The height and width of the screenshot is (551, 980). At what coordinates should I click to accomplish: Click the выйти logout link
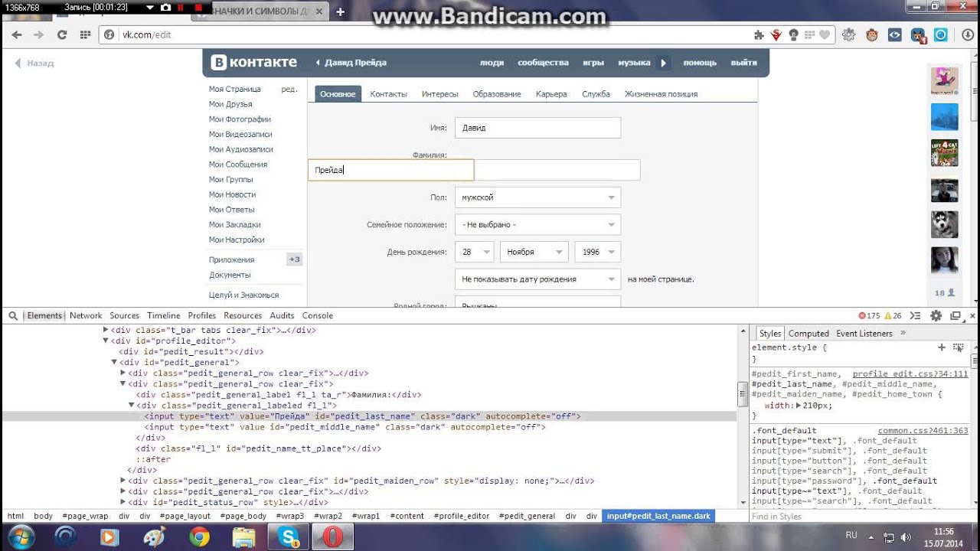[743, 63]
